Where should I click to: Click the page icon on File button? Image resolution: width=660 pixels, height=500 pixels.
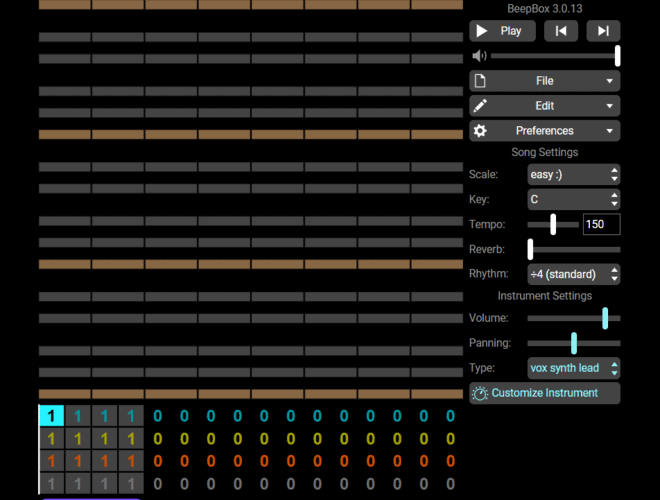click(x=480, y=81)
